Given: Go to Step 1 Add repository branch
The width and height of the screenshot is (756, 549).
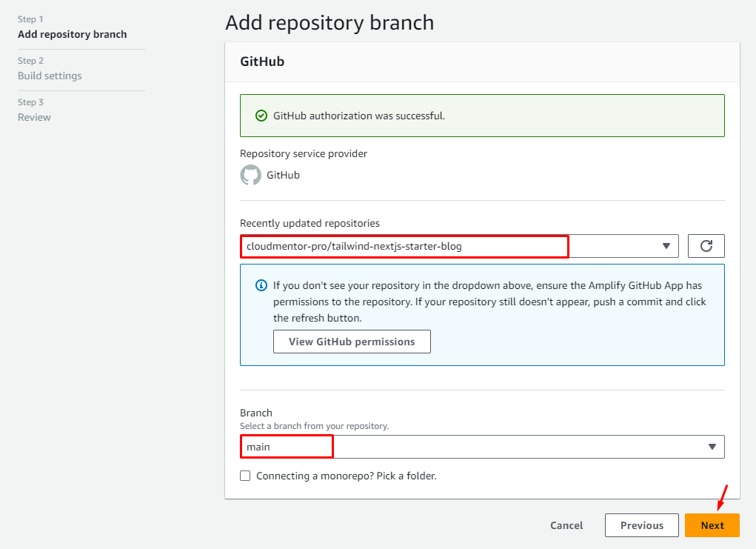Looking at the screenshot, I should click(72, 34).
